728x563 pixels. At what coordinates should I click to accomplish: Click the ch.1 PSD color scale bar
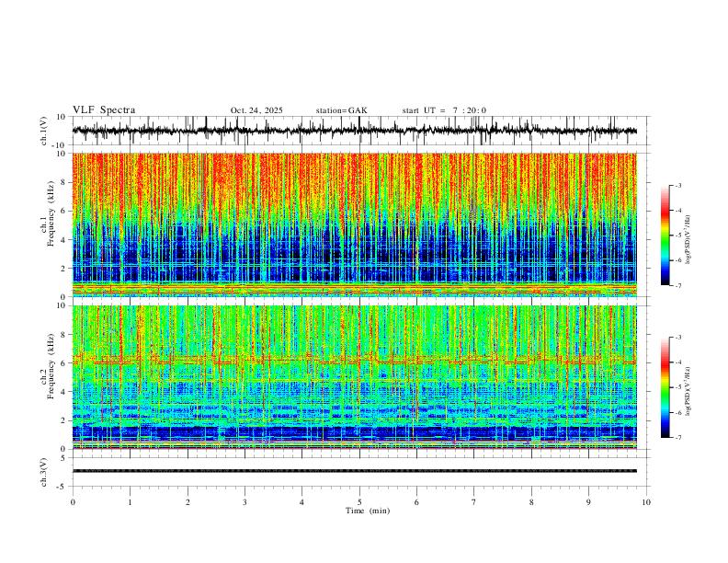665,236
